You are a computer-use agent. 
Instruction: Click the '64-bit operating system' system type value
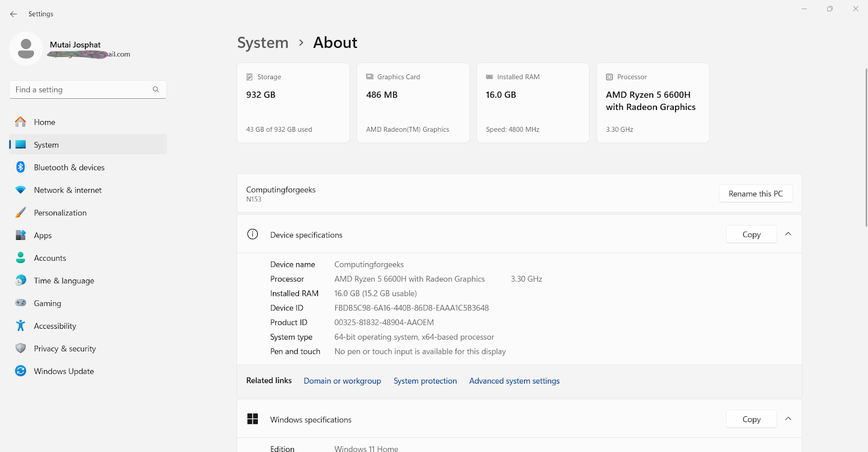pyautogui.click(x=414, y=337)
